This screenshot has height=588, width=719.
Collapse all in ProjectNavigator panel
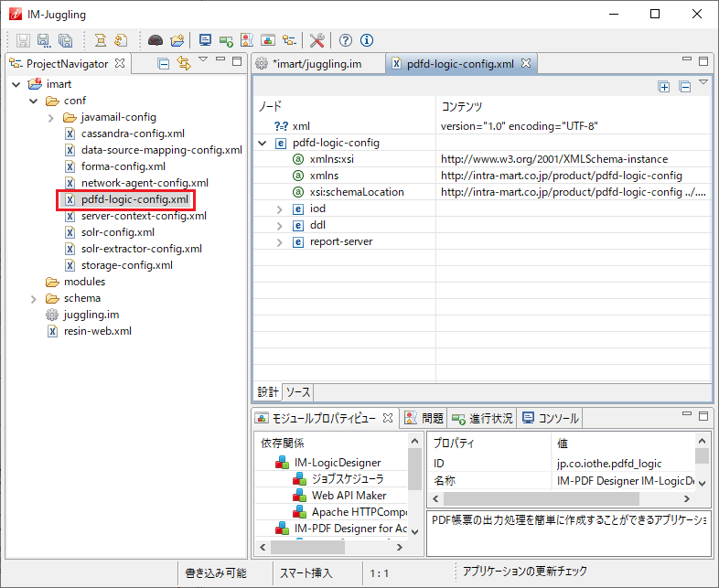[x=164, y=63]
